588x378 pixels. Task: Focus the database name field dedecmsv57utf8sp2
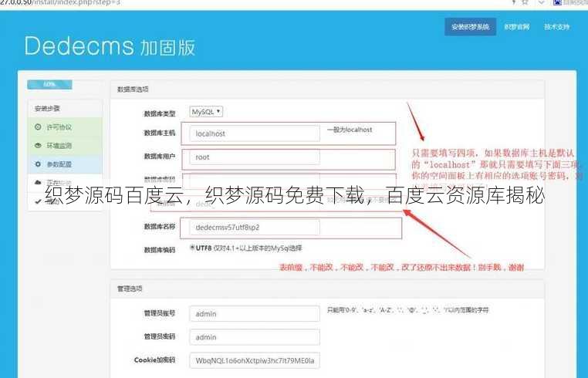point(255,228)
